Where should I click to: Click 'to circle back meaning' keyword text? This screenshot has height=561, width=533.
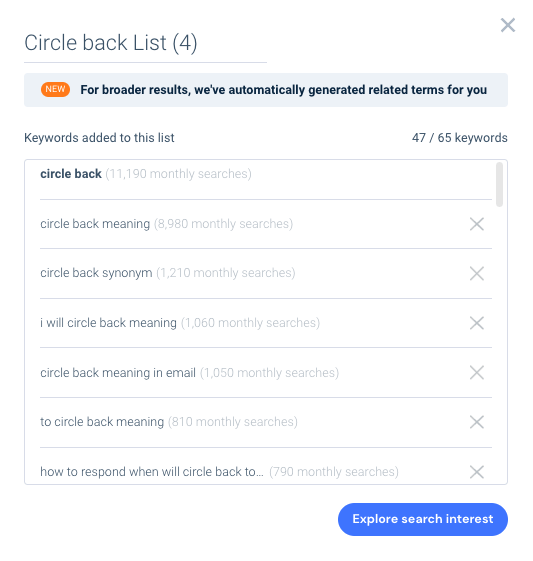pos(102,422)
